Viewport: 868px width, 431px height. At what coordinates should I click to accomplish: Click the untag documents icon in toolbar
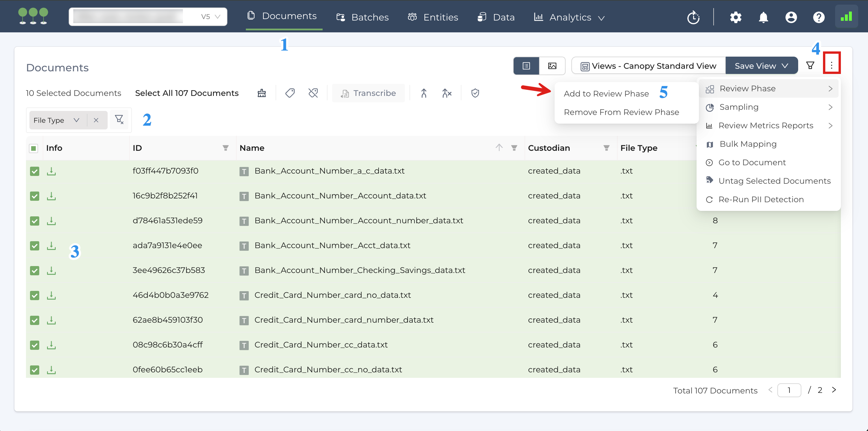(313, 93)
